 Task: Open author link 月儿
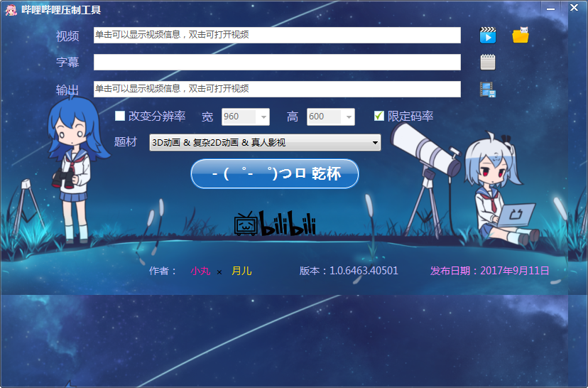(x=241, y=271)
